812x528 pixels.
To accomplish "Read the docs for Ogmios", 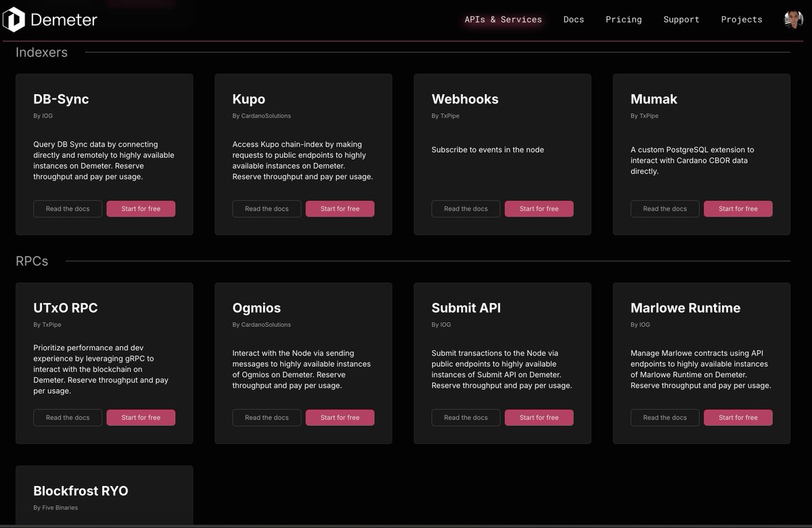I will [x=267, y=418].
